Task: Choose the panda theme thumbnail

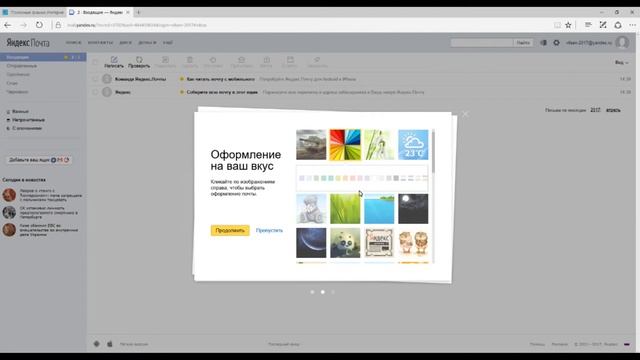Action: (345, 243)
